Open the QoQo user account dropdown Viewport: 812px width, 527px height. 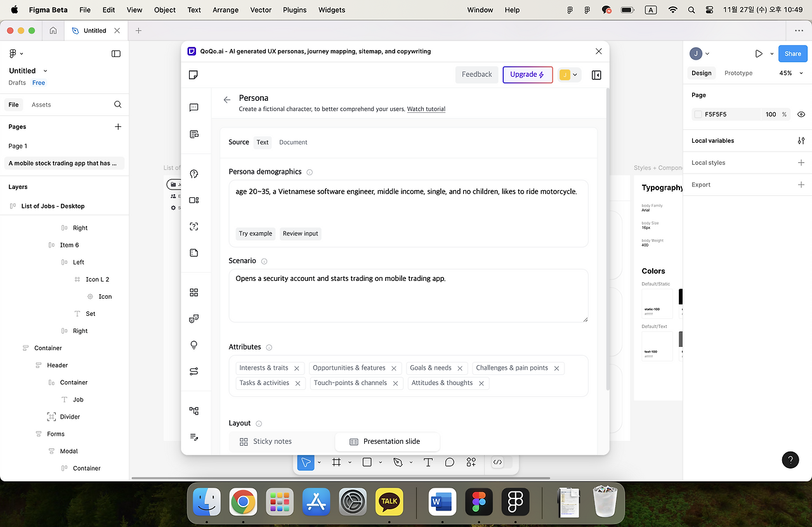[569, 75]
